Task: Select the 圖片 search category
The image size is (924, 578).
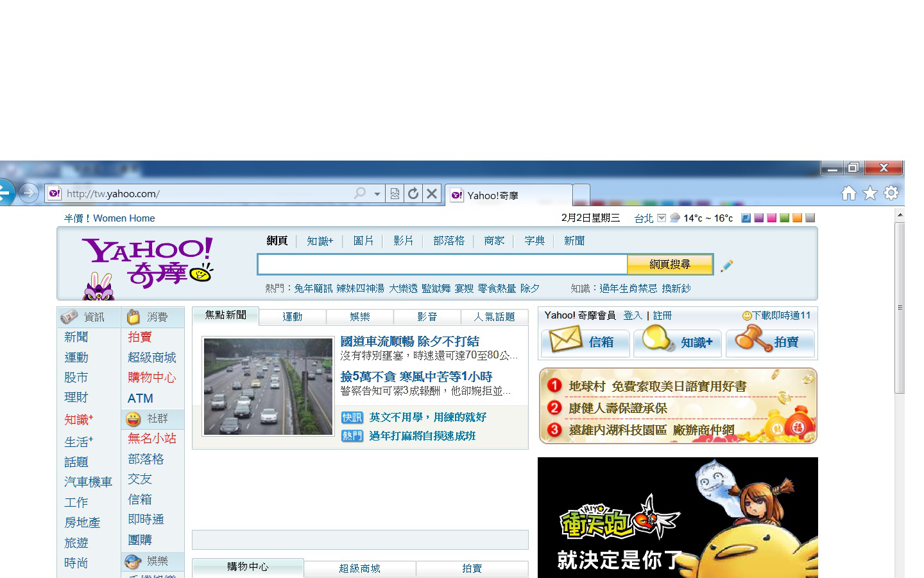Action: pos(363,241)
